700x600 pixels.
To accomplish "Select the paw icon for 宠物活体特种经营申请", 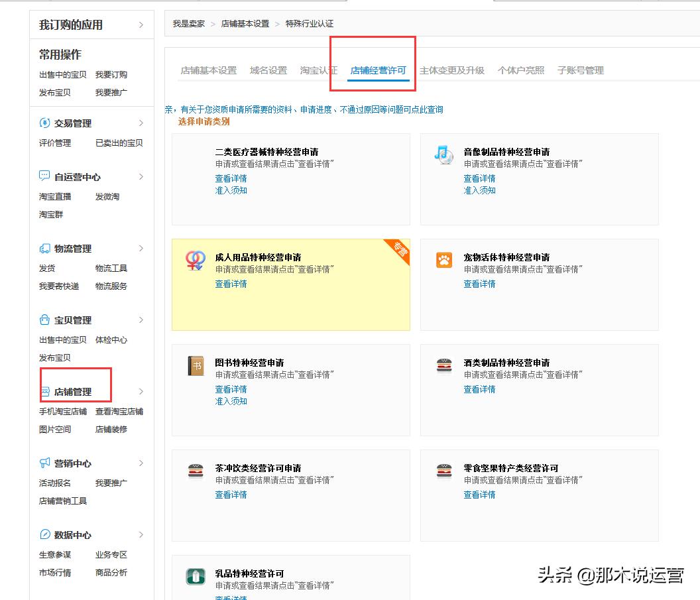I will (445, 259).
